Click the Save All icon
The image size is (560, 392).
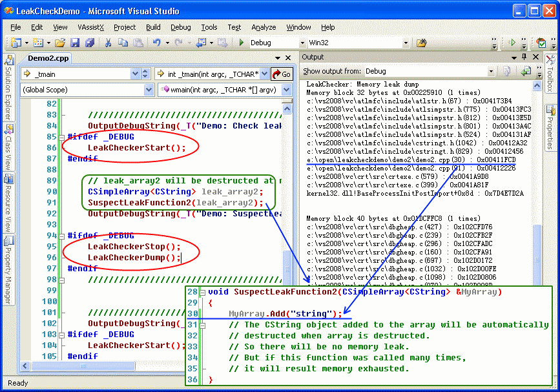coord(90,43)
